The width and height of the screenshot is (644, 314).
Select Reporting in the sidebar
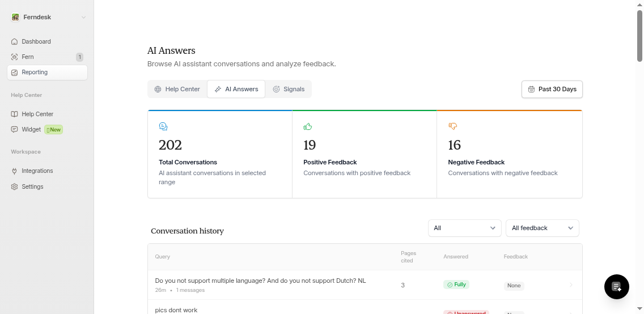click(x=47, y=72)
